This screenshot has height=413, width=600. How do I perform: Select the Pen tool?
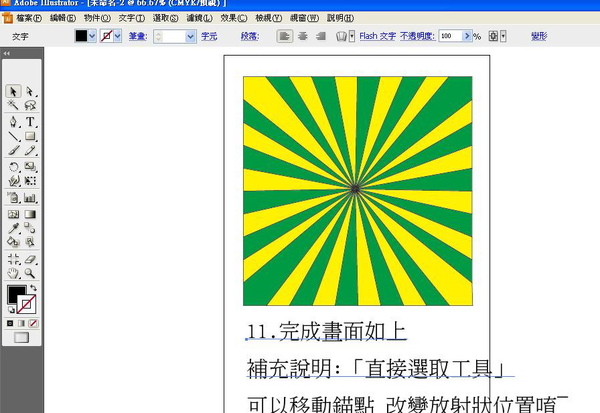(x=13, y=122)
